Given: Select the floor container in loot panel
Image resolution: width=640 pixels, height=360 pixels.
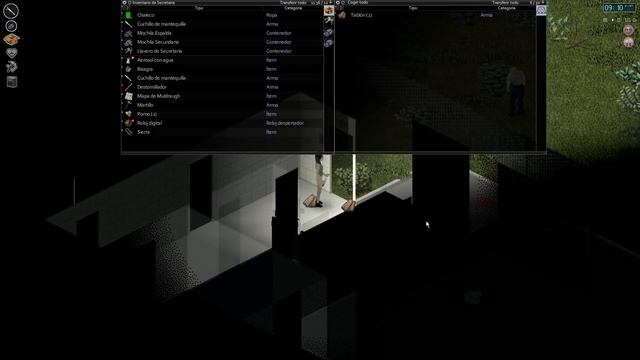Looking at the screenshot, I should (x=541, y=10).
